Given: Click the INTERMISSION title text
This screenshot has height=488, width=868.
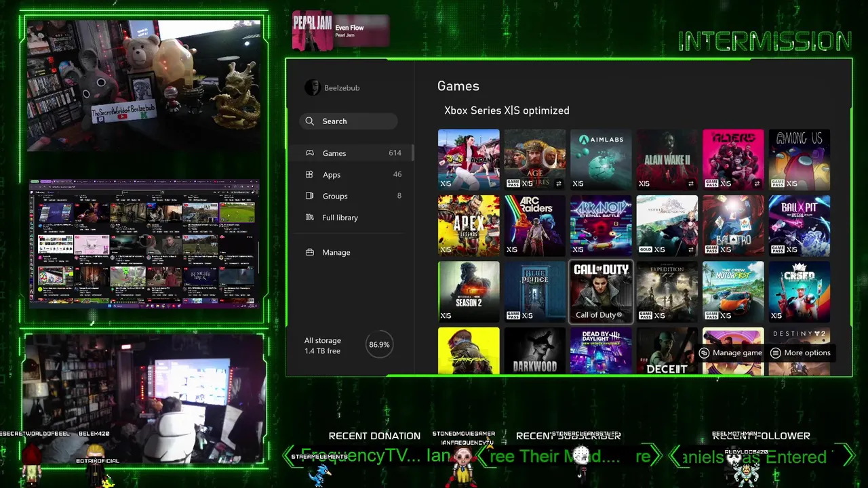Looking at the screenshot, I should (765, 41).
